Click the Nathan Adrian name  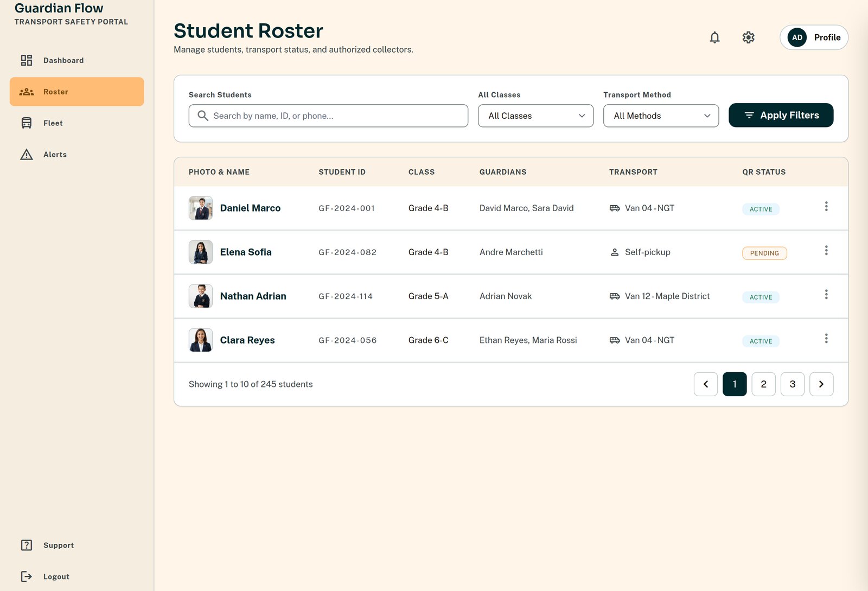click(x=253, y=296)
